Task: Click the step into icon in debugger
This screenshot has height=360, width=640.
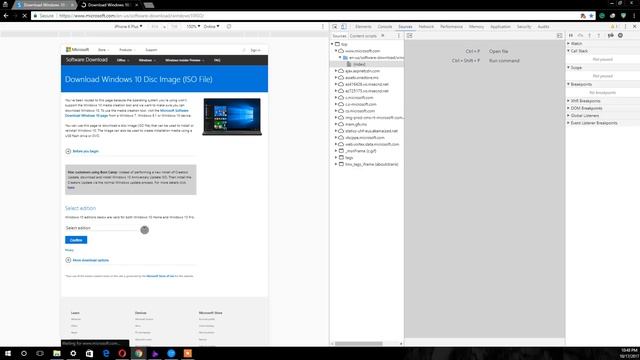Action: 589,36
